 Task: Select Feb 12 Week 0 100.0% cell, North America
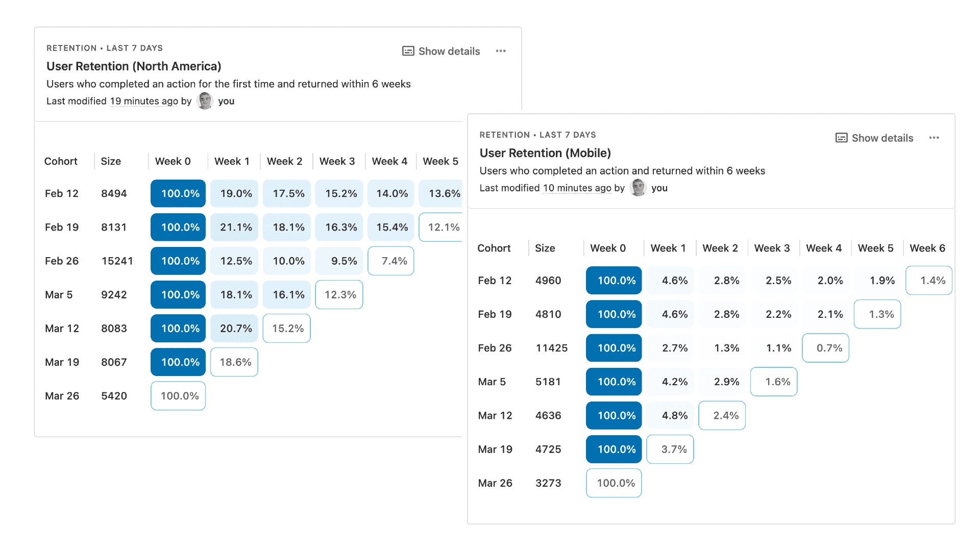point(178,193)
